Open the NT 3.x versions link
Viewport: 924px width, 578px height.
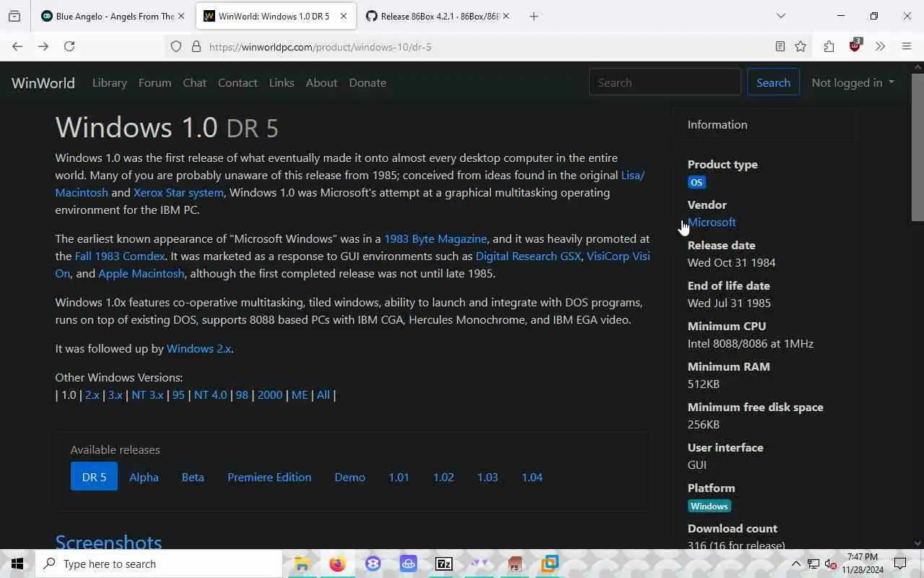(x=147, y=394)
